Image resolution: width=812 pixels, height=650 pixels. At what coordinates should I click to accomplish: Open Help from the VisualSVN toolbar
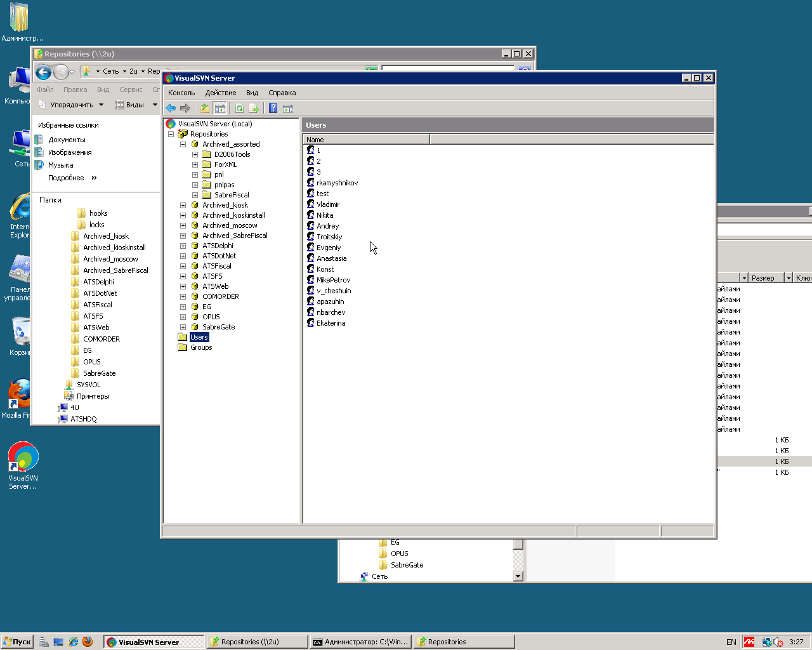273,108
